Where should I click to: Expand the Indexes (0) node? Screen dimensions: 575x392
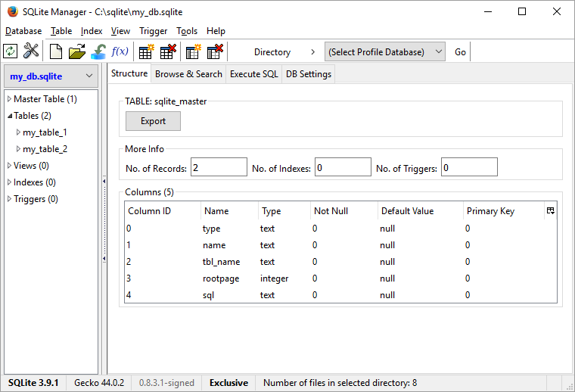click(10, 182)
